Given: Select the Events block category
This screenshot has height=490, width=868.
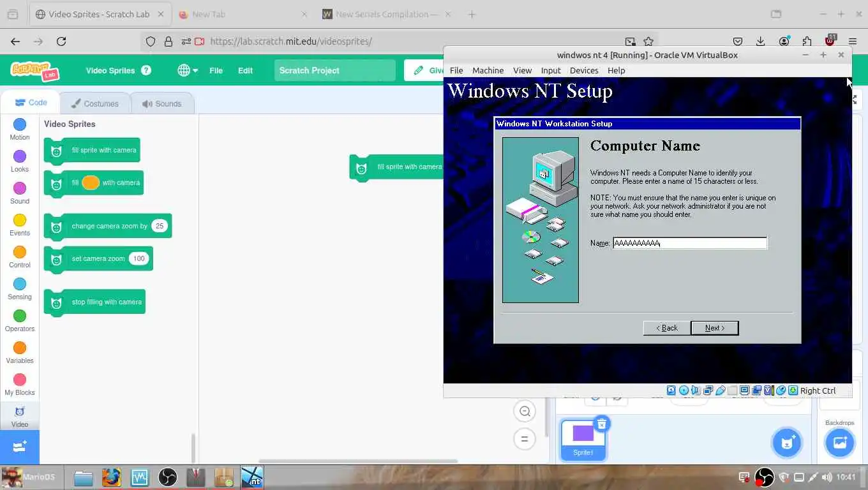Looking at the screenshot, I should pyautogui.click(x=20, y=225).
